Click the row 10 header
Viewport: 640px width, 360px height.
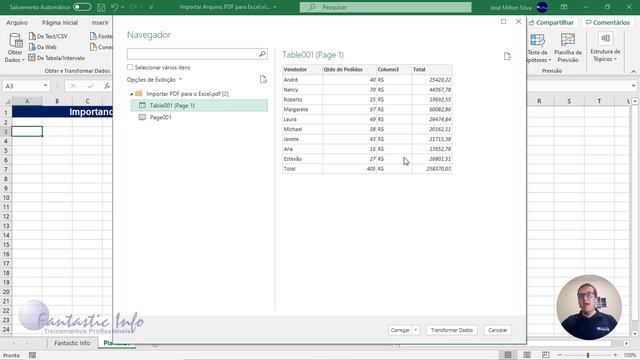point(6,198)
